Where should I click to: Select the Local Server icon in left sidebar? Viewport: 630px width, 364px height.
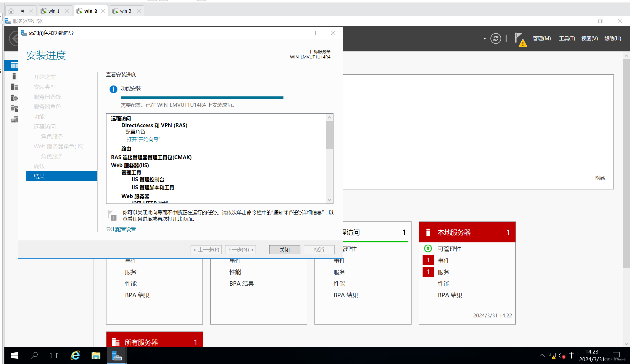pyautogui.click(x=14, y=76)
